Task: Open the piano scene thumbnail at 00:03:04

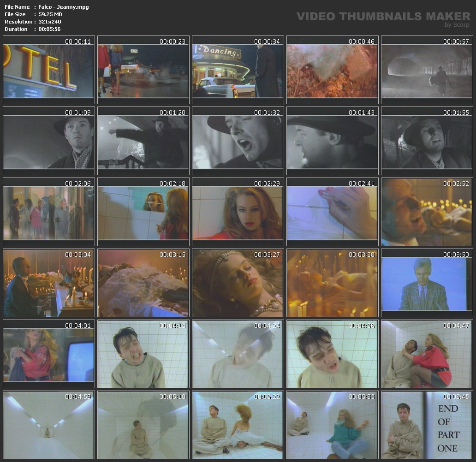Action: pyautogui.click(x=49, y=283)
